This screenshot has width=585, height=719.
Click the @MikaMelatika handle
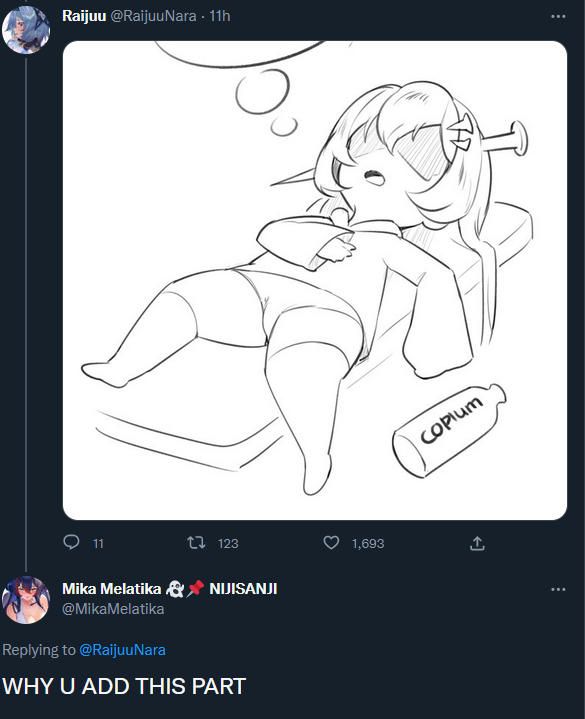coord(113,609)
